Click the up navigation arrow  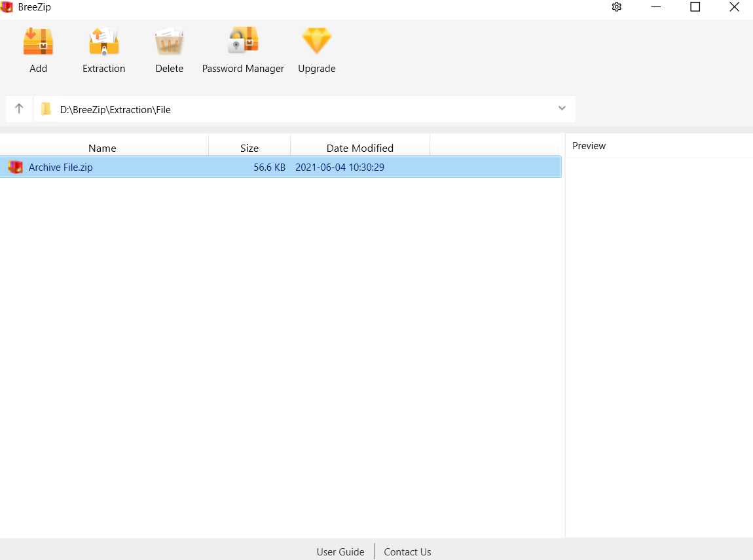point(18,109)
